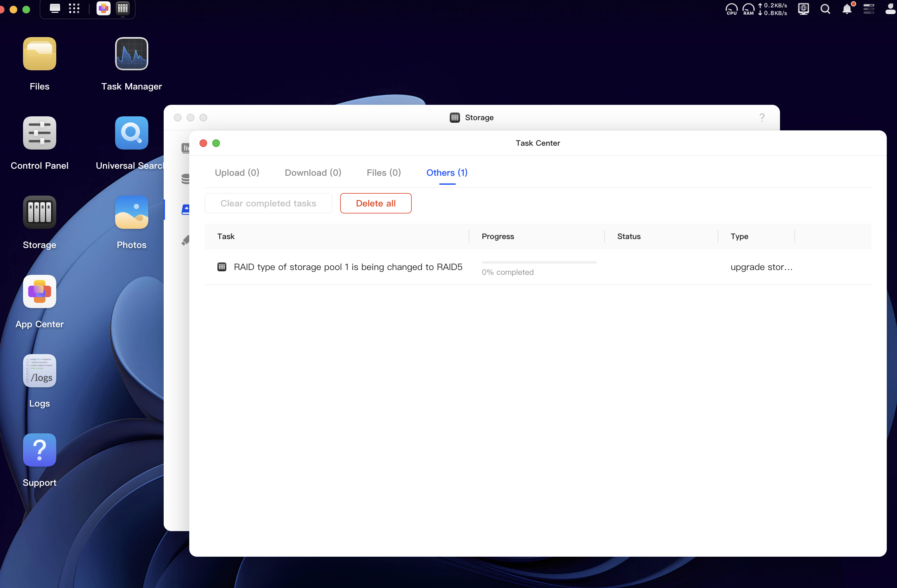Open the Logs app icon
Image resolution: width=897 pixels, height=588 pixels.
click(x=40, y=371)
